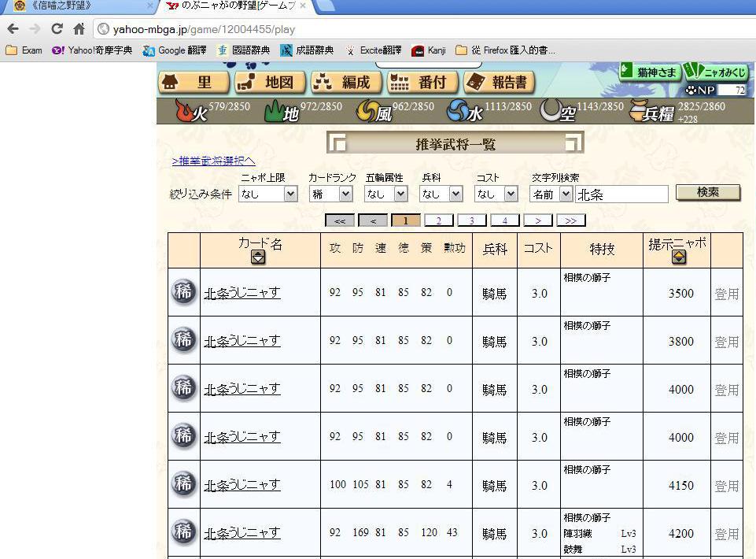Go to next page with > button
Viewport: 756px width, 559px height.
pos(538,220)
